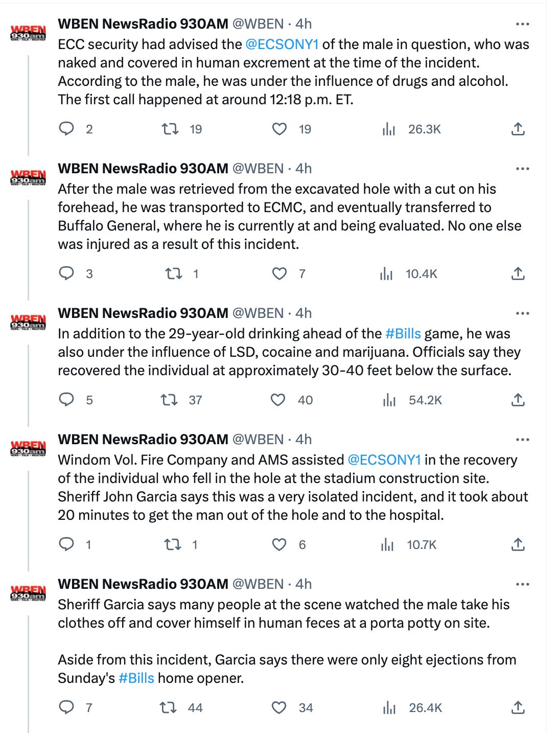
Task: Share the Sheriff Garcia eight ejections tweet
Action: pyautogui.click(x=518, y=707)
